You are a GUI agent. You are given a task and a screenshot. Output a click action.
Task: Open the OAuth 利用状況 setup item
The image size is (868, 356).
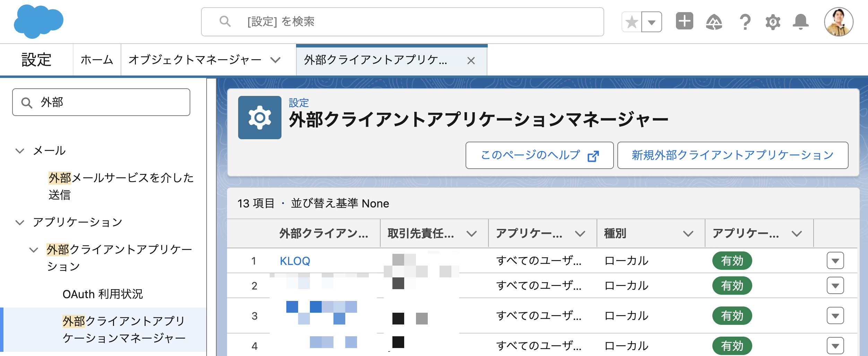[x=103, y=294]
